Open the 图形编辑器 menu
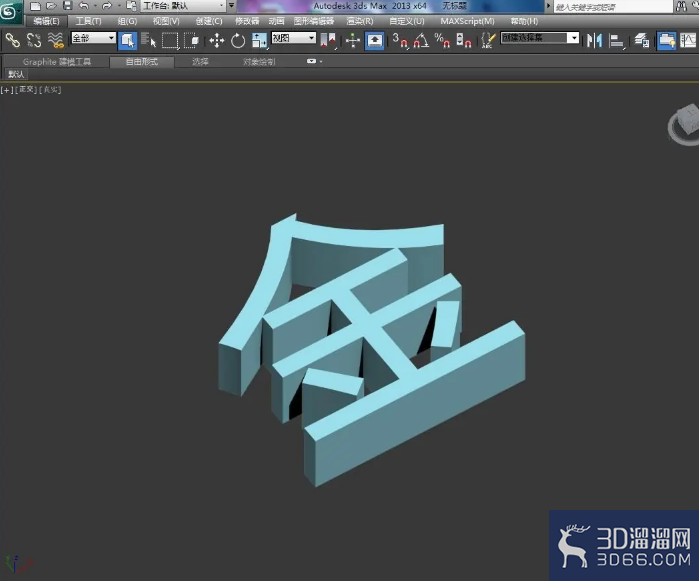Image resolution: width=699 pixels, height=581 pixels. 314,21
